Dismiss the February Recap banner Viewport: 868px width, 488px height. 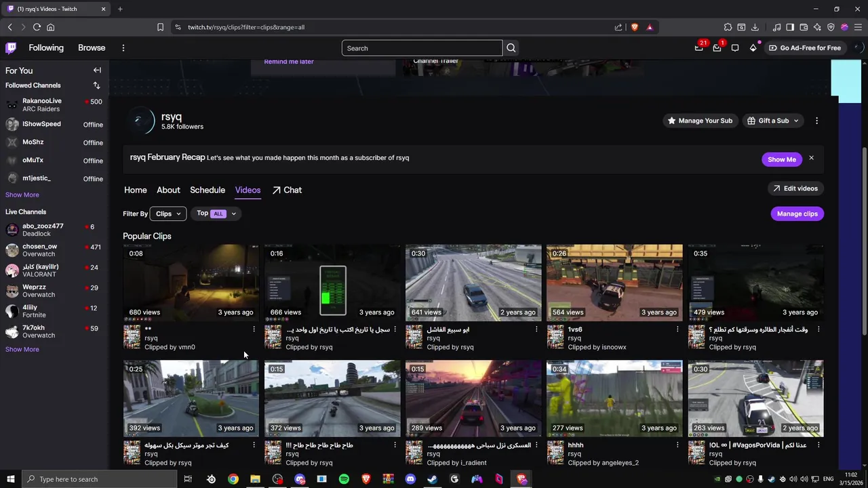click(x=811, y=159)
